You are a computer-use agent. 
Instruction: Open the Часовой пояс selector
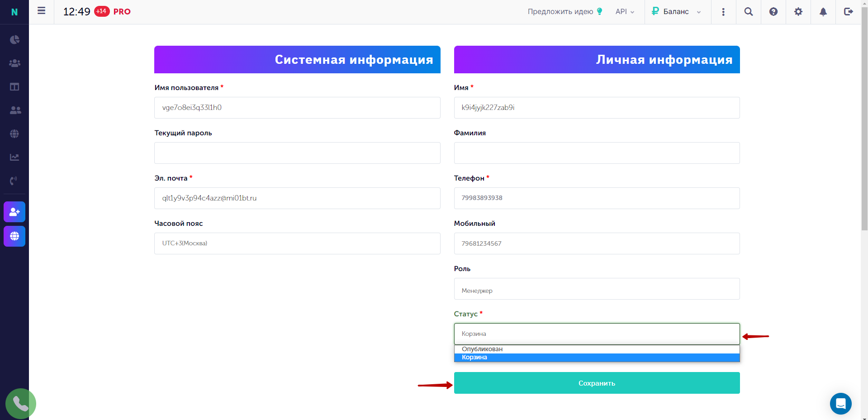click(x=297, y=243)
